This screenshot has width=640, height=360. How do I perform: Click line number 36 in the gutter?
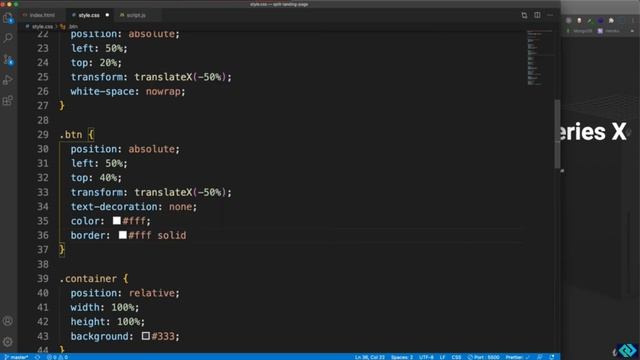tap(42, 236)
